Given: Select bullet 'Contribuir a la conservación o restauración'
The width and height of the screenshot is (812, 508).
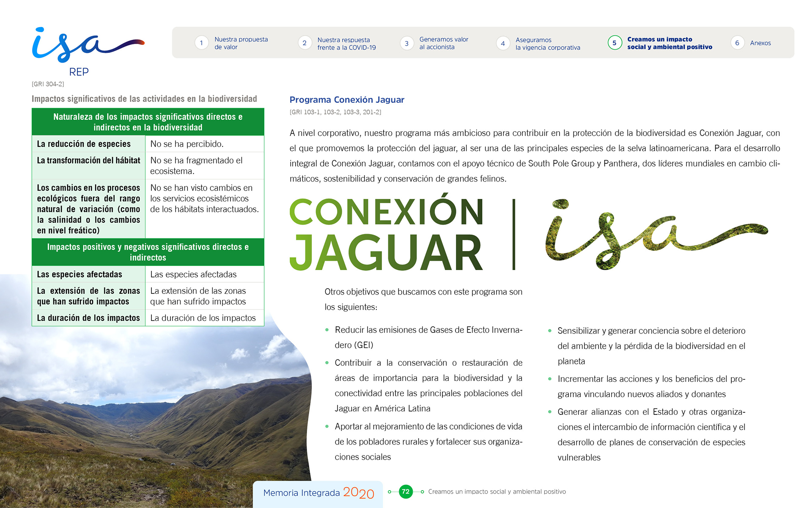Looking at the screenshot, I should coord(428,386).
